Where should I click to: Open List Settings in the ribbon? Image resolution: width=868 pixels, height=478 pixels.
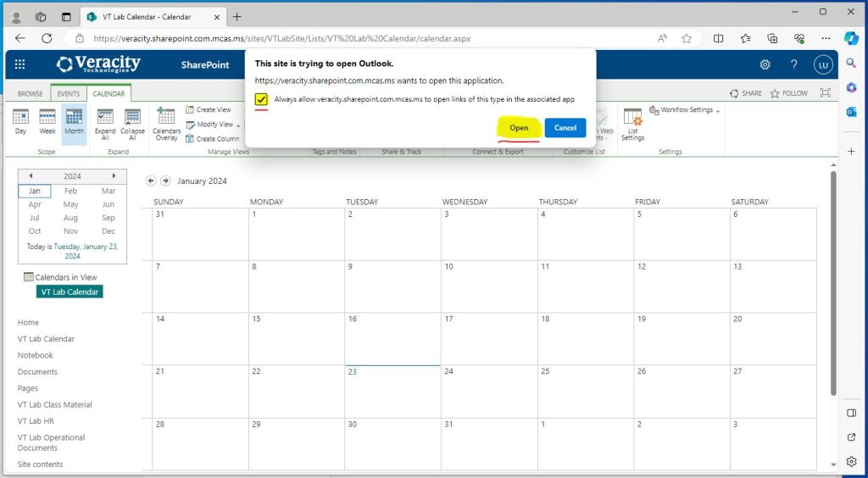tap(632, 124)
